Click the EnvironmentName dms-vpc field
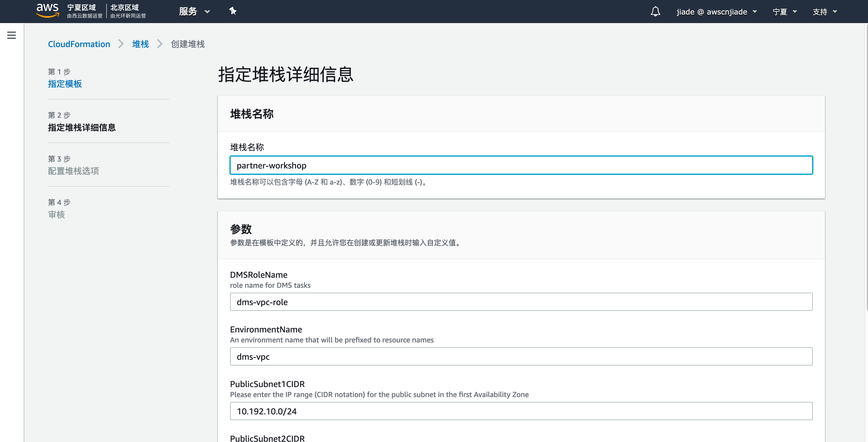868x442 pixels. tap(521, 356)
